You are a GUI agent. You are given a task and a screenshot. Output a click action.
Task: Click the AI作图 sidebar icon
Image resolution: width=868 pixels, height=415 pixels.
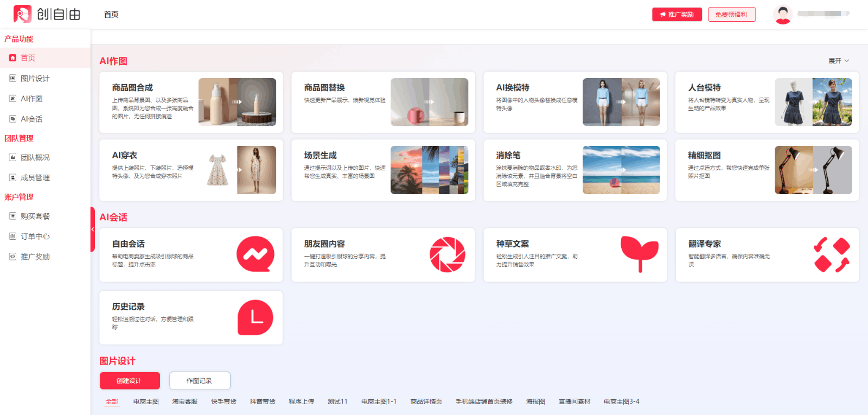12,98
